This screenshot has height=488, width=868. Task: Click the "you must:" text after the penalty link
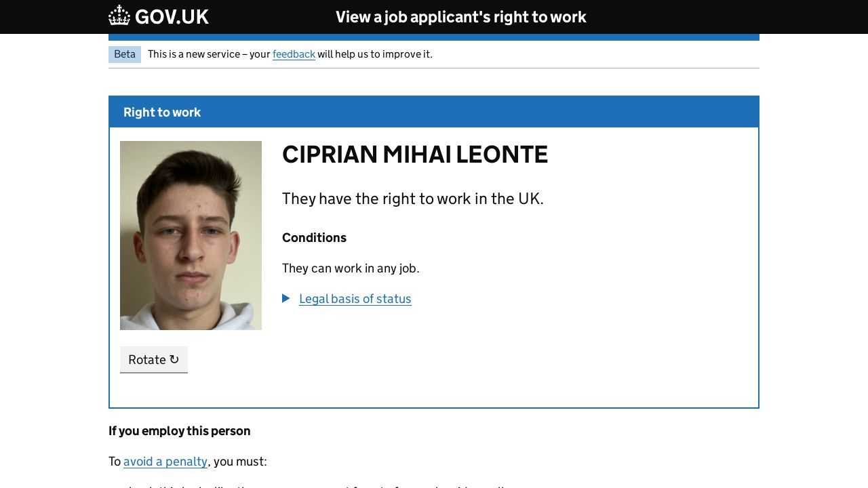coord(240,462)
